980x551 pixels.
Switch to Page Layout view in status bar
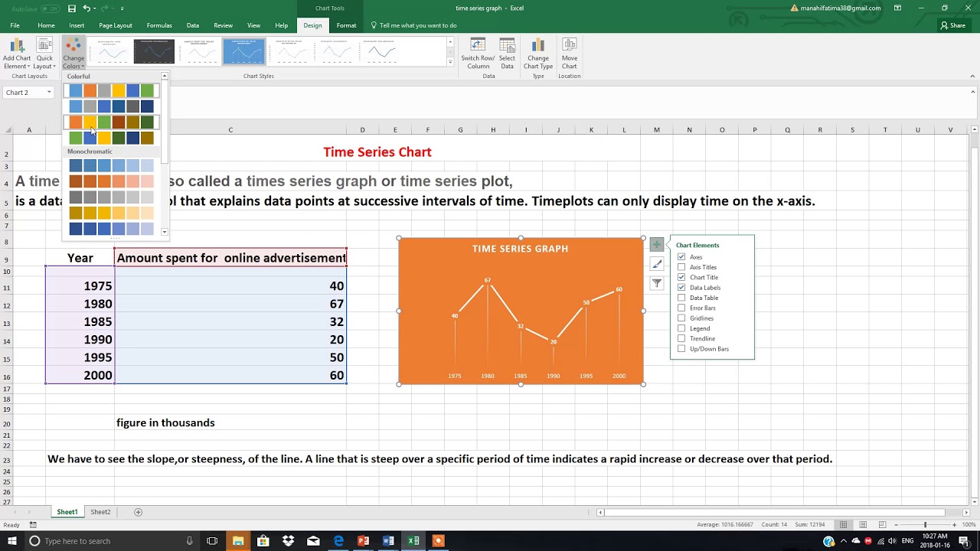tap(864, 524)
